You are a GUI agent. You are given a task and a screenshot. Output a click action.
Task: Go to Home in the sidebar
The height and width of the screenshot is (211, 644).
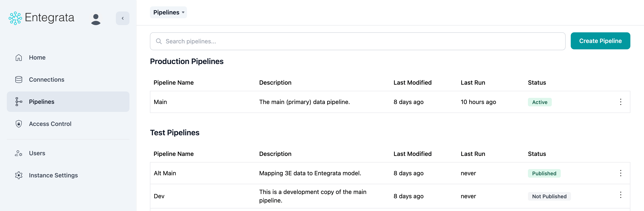(37, 57)
